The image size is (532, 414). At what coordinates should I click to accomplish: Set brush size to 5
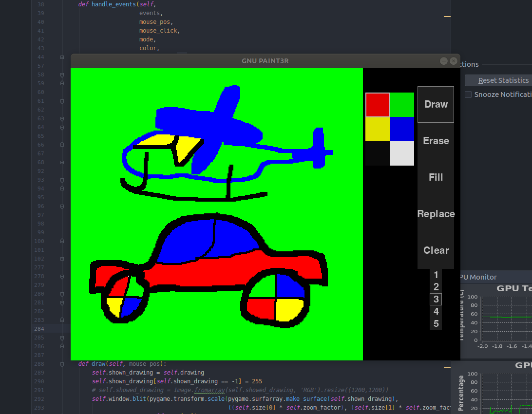click(x=436, y=323)
